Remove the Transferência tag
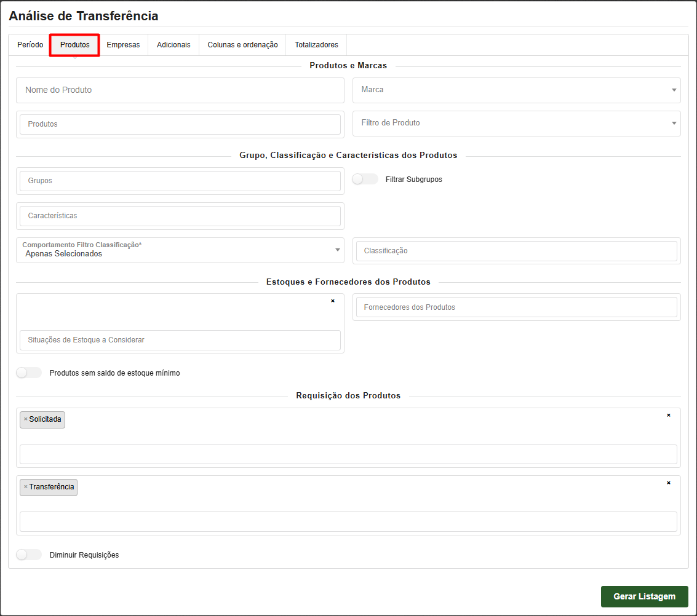The width and height of the screenshot is (697, 616). click(x=26, y=487)
